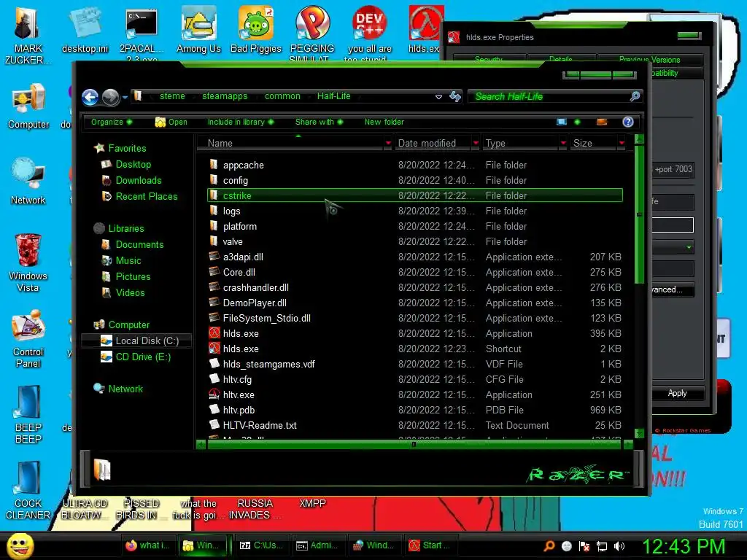Click the Forward navigation arrow in Explorer

click(111, 97)
